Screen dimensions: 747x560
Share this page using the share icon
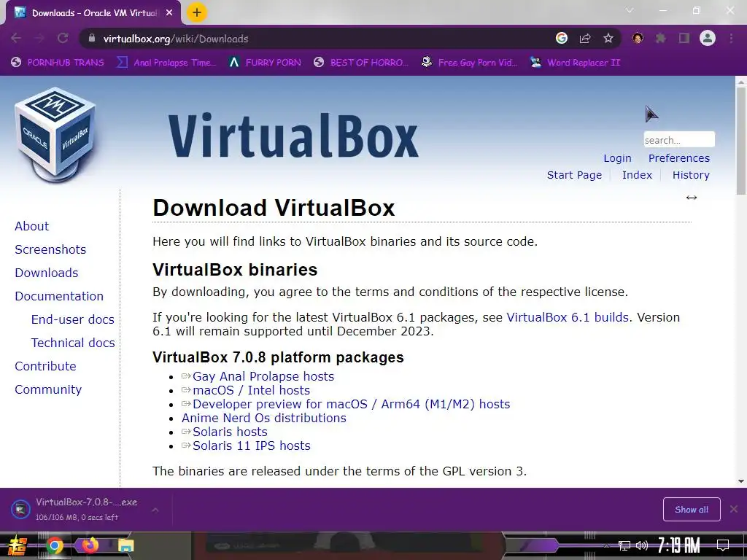[585, 39]
